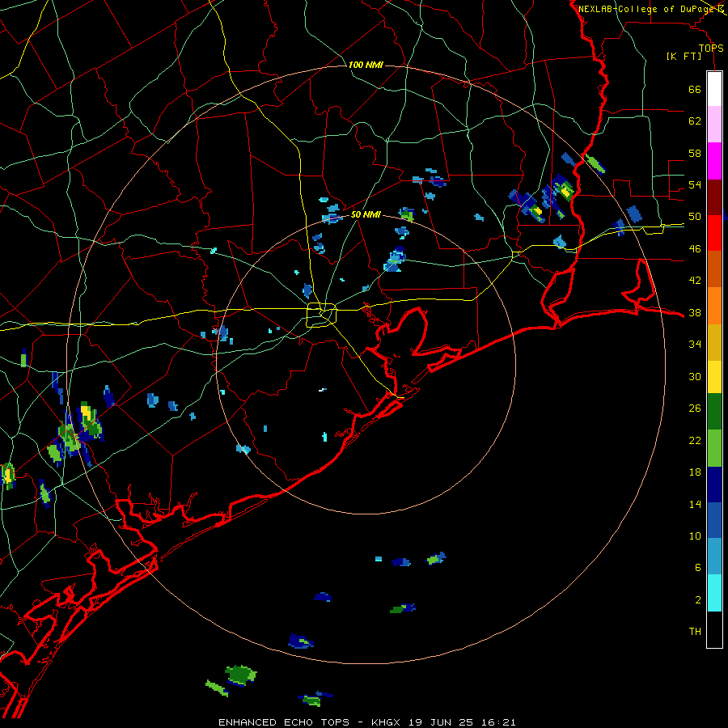
Task: Click the dark red 54 kft legend swatch
Action: coord(714,197)
